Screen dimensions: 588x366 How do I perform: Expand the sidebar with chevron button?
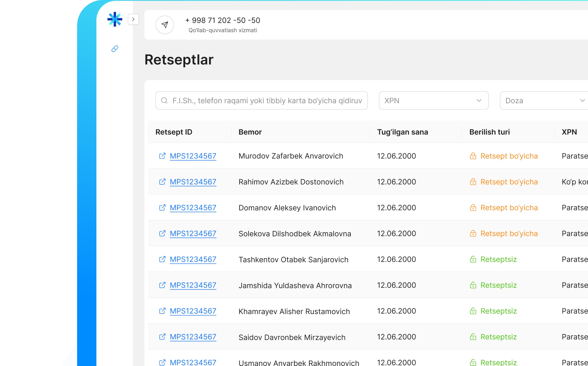point(133,19)
